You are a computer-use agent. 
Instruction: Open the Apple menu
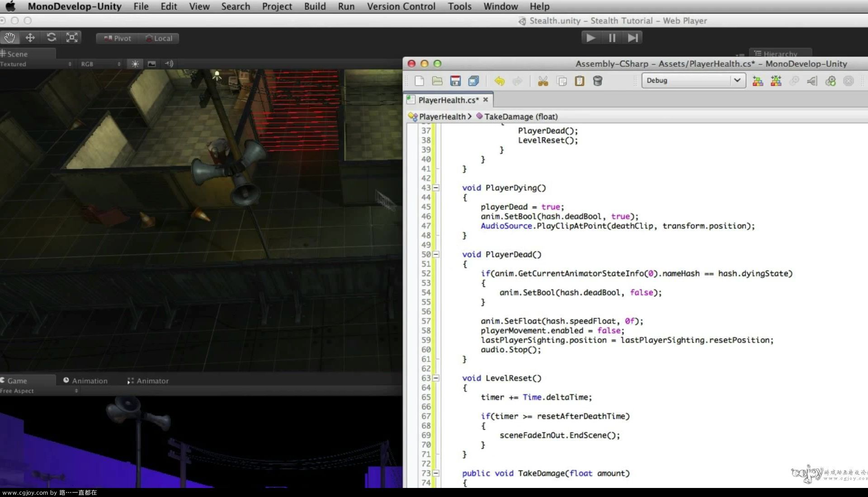[x=10, y=6]
